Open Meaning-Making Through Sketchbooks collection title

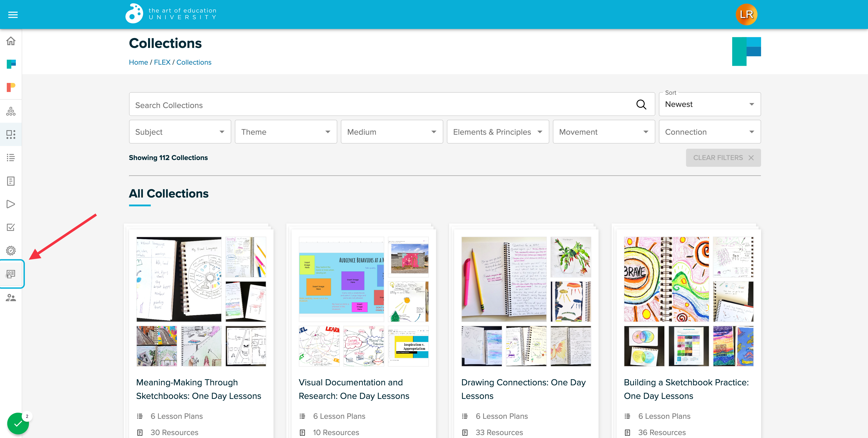pos(198,389)
